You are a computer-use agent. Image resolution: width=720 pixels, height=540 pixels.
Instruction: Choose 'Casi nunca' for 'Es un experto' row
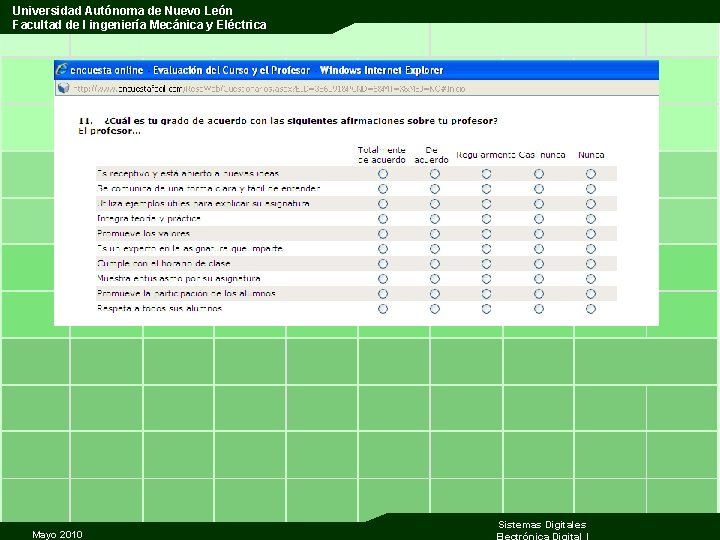(539, 249)
